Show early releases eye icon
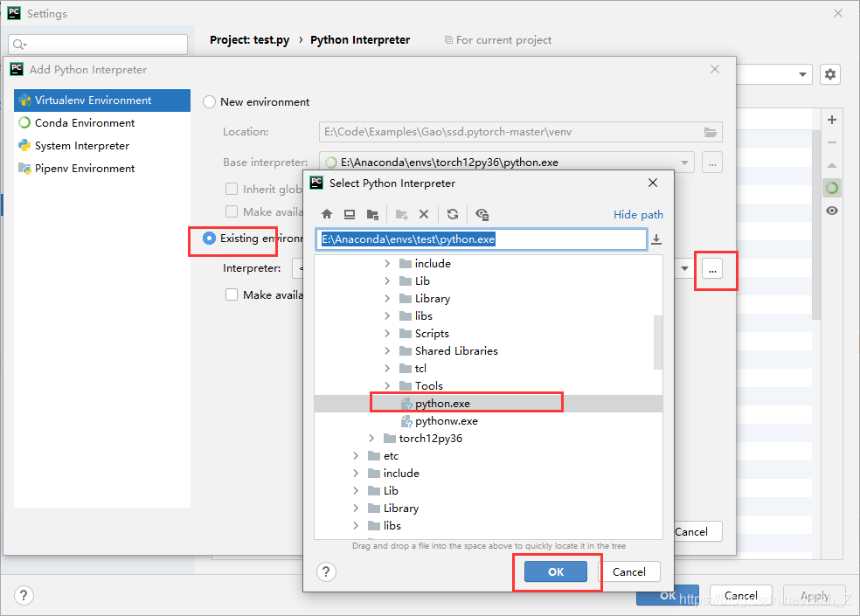 [832, 211]
